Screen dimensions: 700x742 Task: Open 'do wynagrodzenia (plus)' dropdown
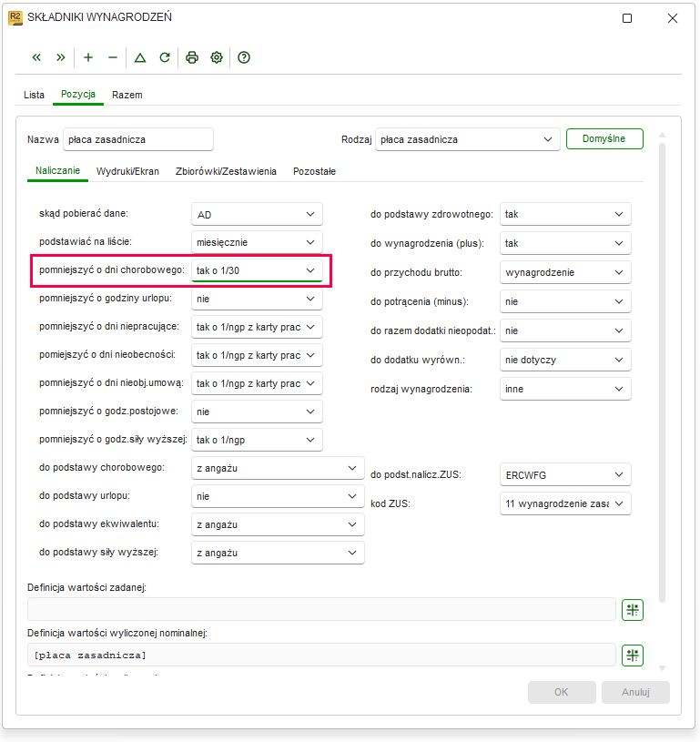(x=565, y=243)
